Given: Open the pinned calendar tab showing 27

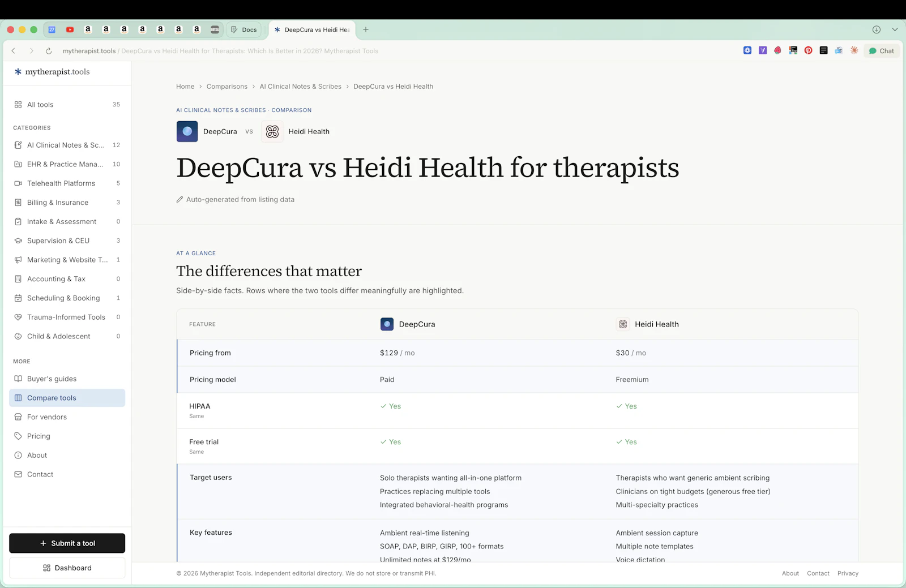Looking at the screenshot, I should click(x=52, y=29).
